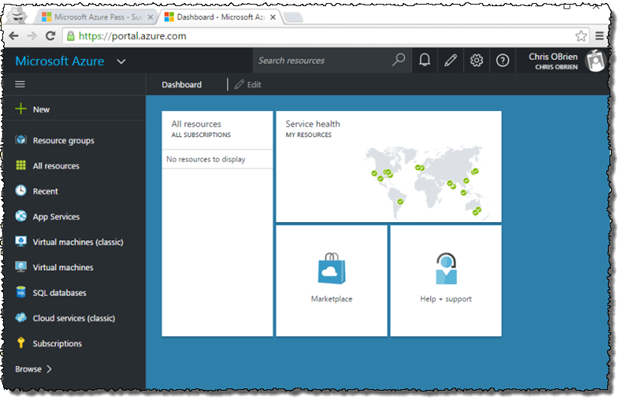Click the Browse label
Screen dimensions: 624x406
pyautogui.click(x=28, y=369)
